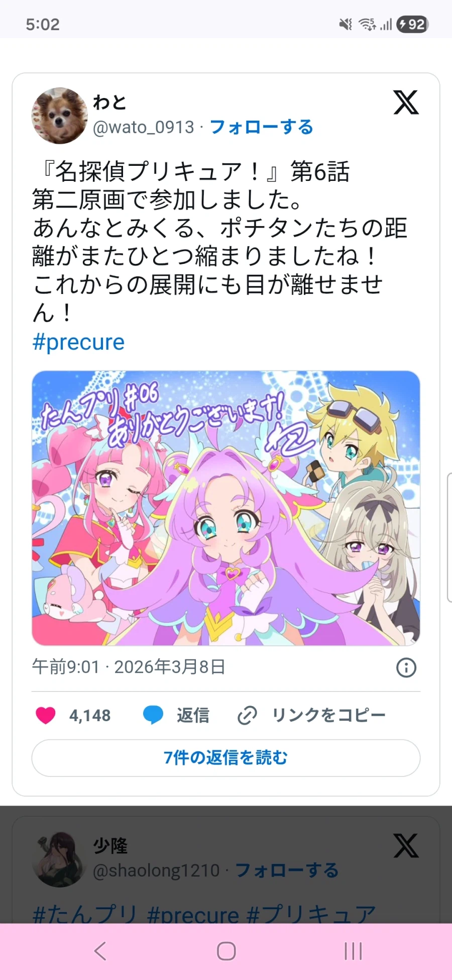The image size is (452, 980).
Task: Tap the chain link icon
Action: pos(247,715)
